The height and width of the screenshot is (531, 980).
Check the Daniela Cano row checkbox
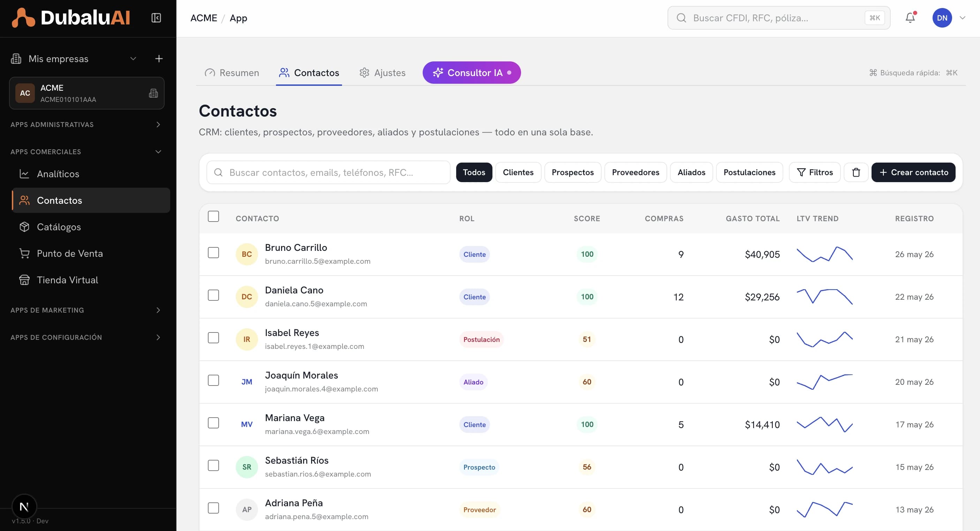tap(213, 296)
